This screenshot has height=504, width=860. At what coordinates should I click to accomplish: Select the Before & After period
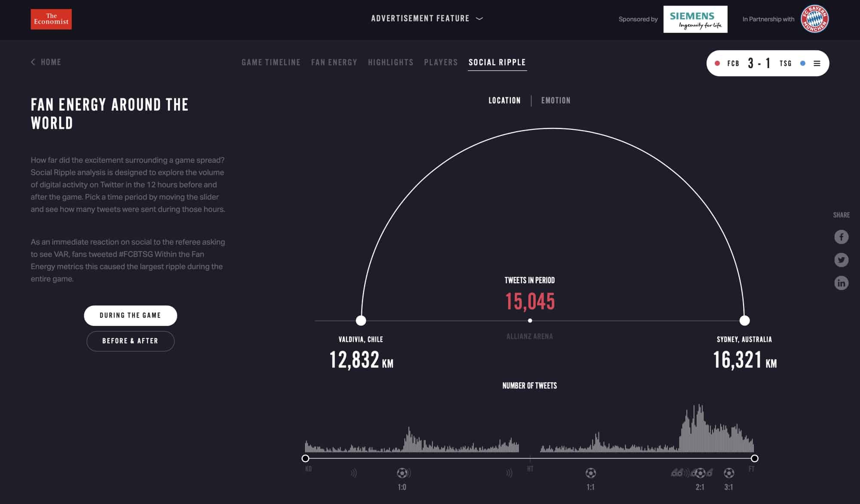[x=130, y=341]
